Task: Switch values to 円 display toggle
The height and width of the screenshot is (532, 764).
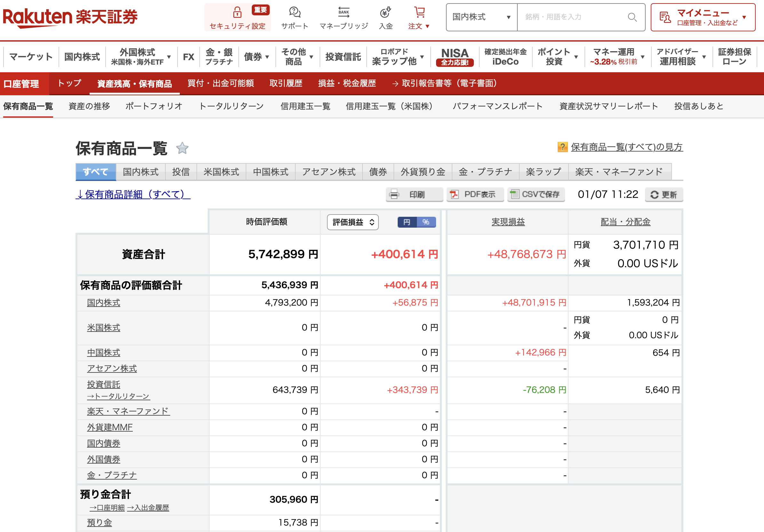Action: point(407,222)
